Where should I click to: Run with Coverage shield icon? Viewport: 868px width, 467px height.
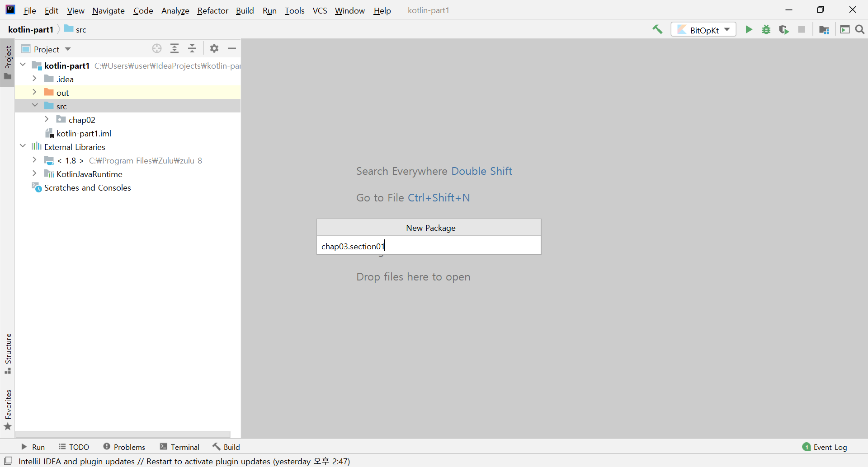click(784, 30)
